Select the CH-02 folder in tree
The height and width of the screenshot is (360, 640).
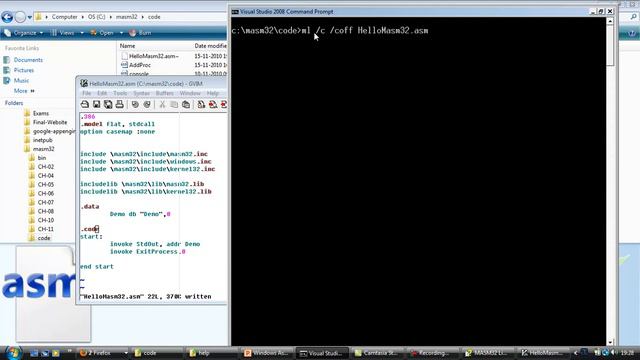point(45,167)
